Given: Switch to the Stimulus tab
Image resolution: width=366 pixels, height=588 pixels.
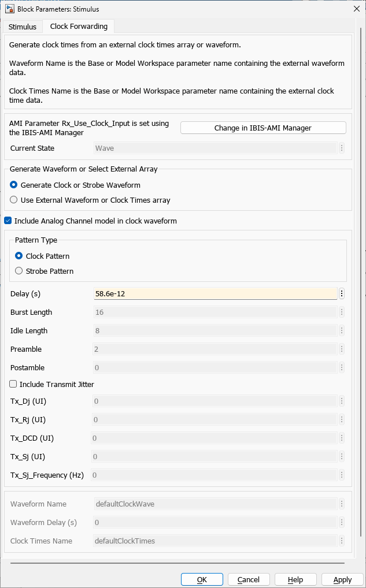Looking at the screenshot, I should 23,27.
